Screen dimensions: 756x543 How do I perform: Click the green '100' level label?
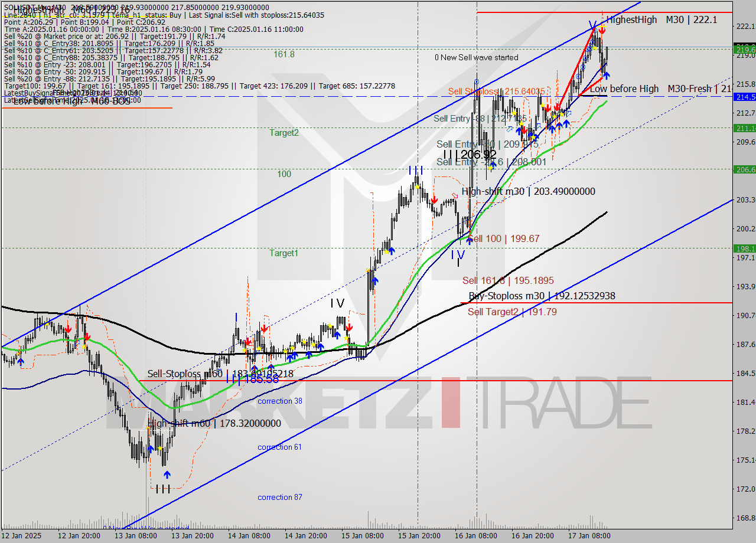284,174
